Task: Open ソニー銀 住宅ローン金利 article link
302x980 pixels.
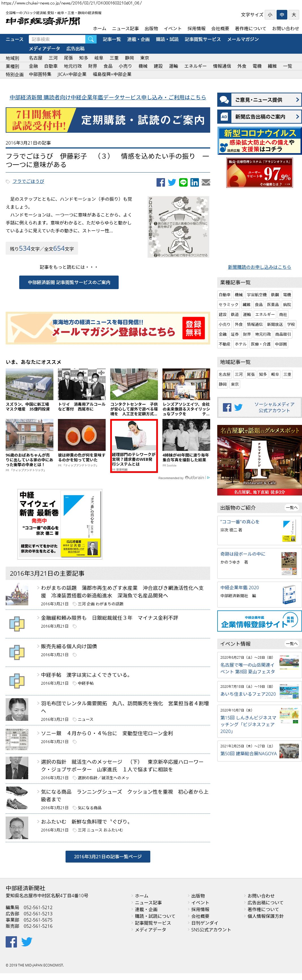Action: pyautogui.click(x=107, y=733)
